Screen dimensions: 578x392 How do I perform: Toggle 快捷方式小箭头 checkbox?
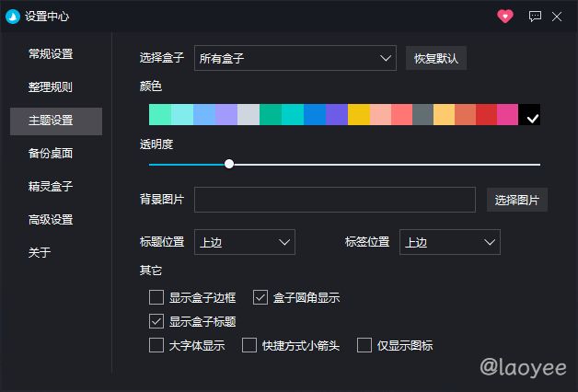249,345
